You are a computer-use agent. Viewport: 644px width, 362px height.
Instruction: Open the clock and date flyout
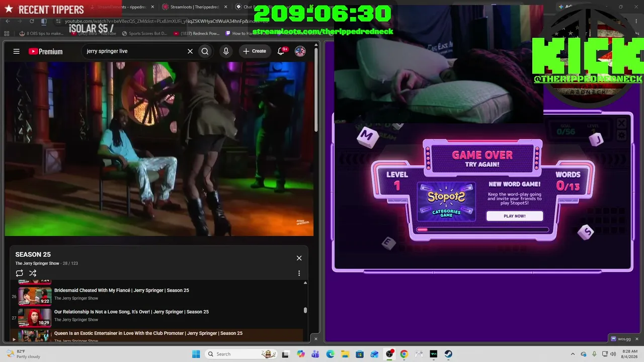[x=629, y=354]
